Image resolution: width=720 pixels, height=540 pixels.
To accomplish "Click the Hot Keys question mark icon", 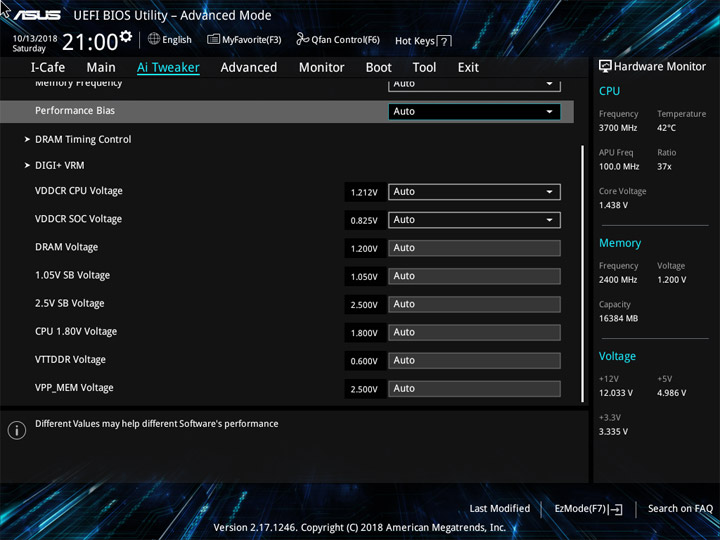I will point(444,41).
